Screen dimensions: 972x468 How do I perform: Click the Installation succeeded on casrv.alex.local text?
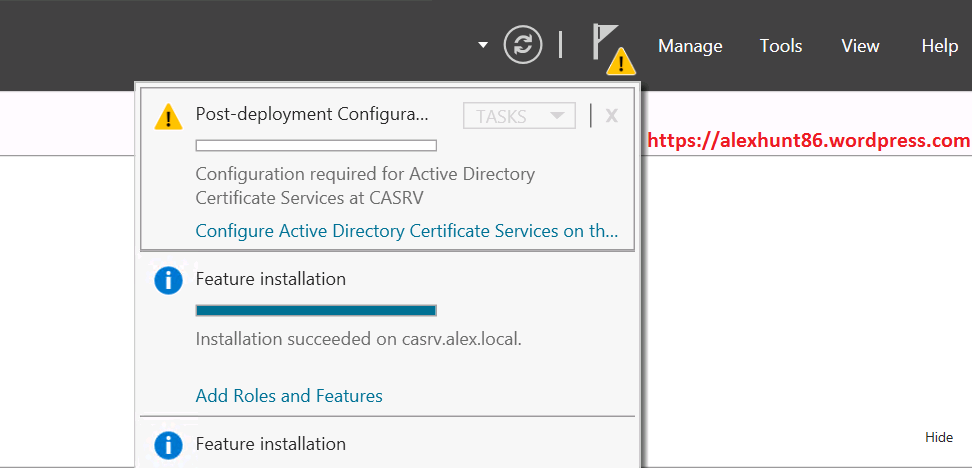tap(358, 339)
